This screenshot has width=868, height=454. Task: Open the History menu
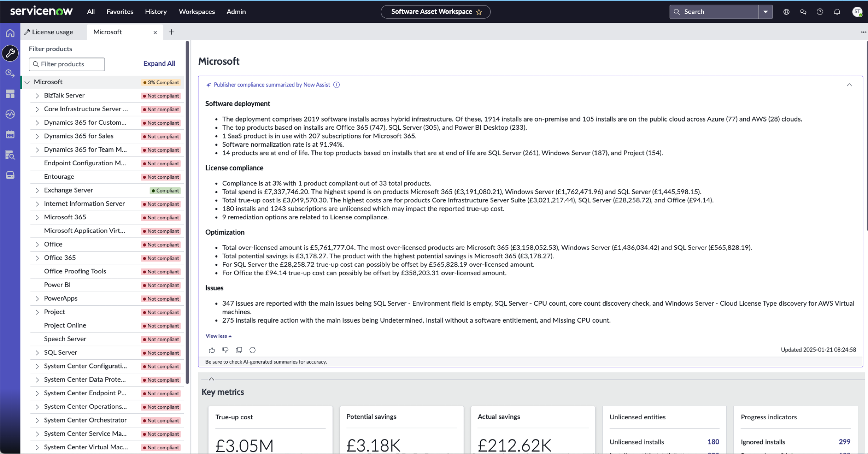(x=156, y=11)
